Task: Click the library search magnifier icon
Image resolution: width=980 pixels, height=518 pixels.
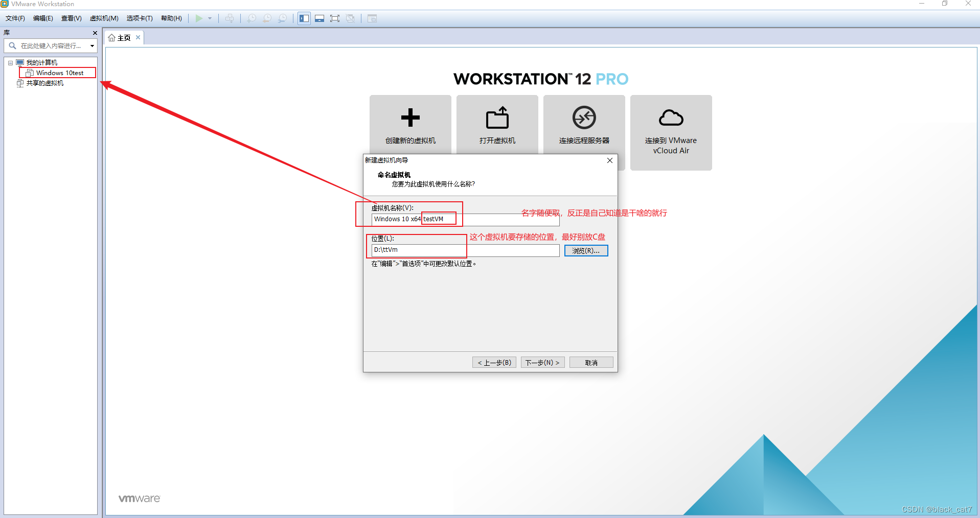Action: tap(12, 46)
